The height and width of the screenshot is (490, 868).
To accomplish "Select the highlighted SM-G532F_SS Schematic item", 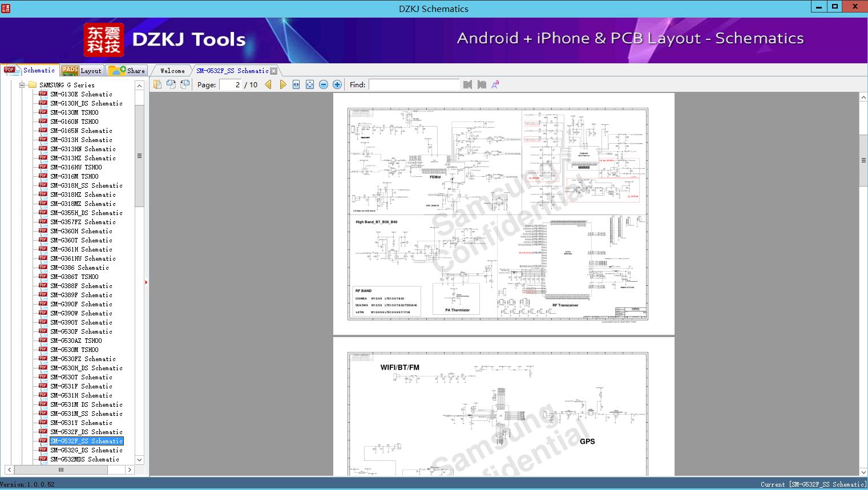I will [x=86, y=441].
